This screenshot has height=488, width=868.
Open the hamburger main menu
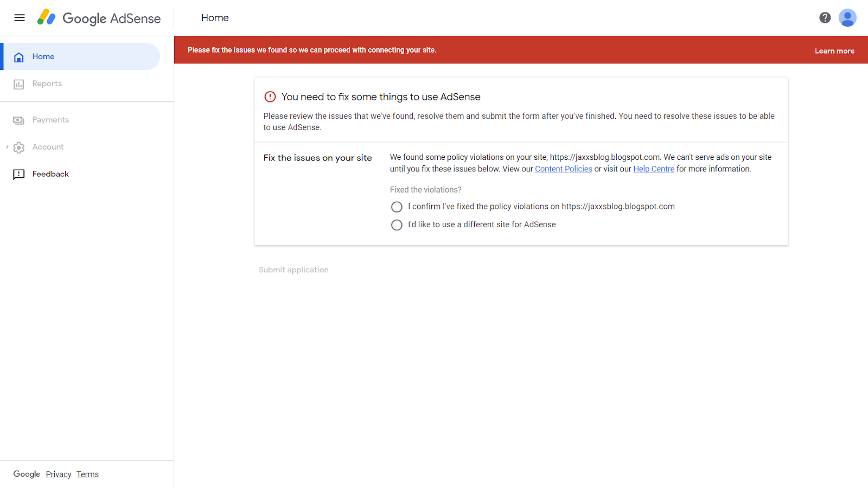[x=20, y=18]
